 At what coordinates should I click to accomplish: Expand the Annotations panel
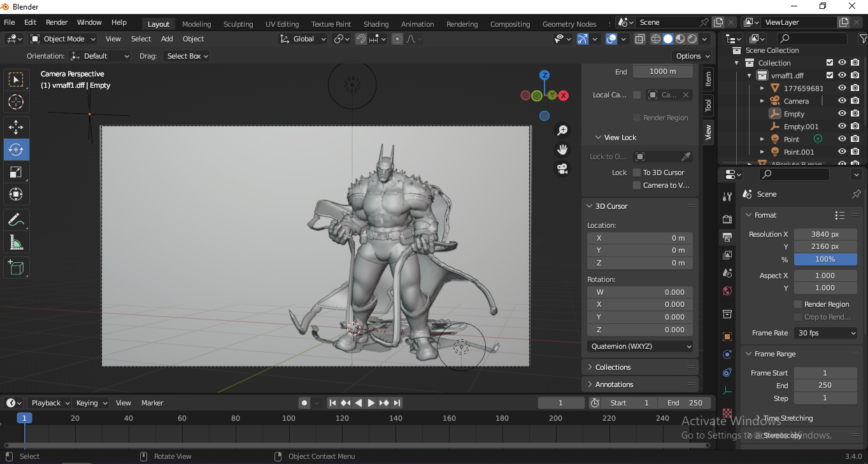[x=640, y=384]
